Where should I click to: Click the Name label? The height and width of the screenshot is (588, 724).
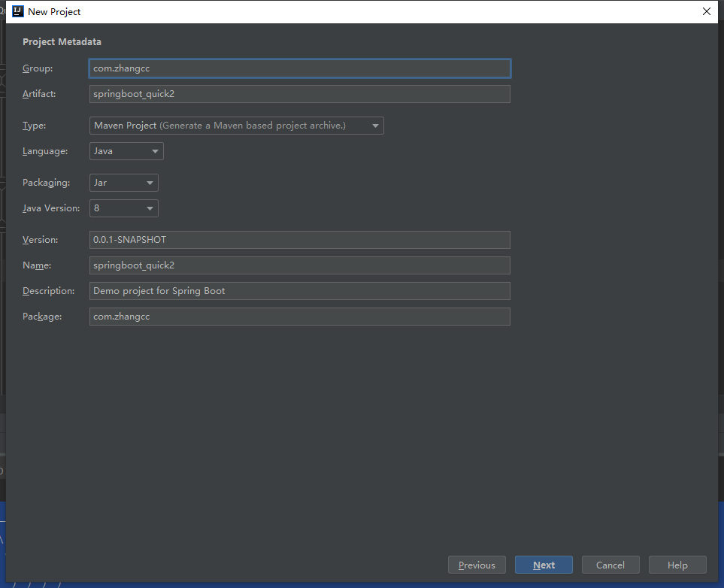37,265
